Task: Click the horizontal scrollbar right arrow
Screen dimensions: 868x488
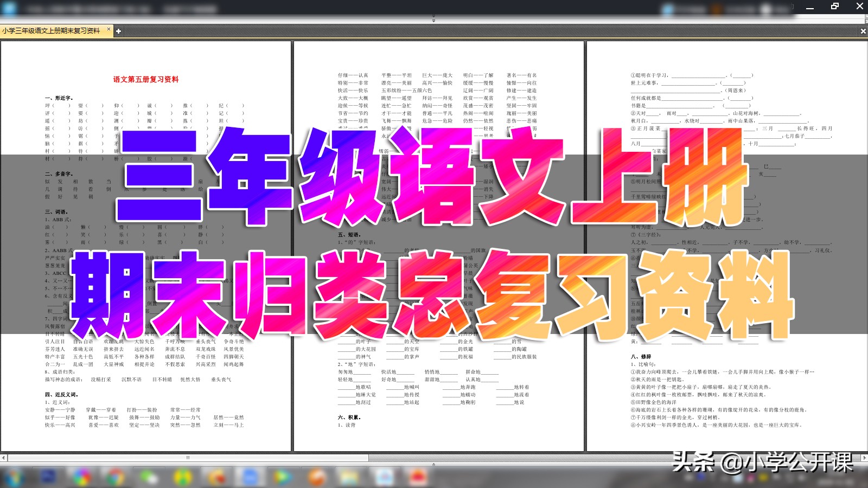Action: coord(864,458)
